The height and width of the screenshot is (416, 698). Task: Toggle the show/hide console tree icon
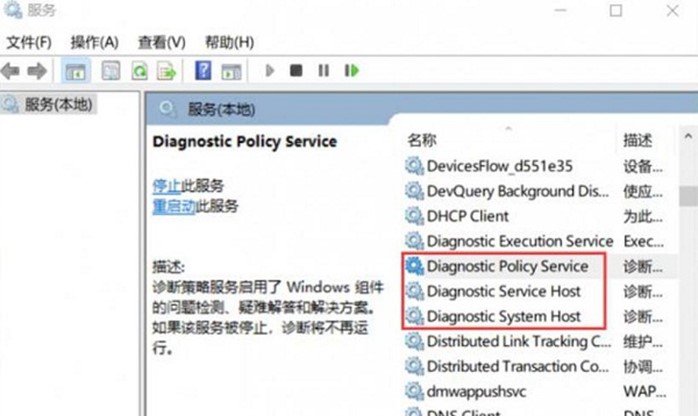click(x=75, y=71)
